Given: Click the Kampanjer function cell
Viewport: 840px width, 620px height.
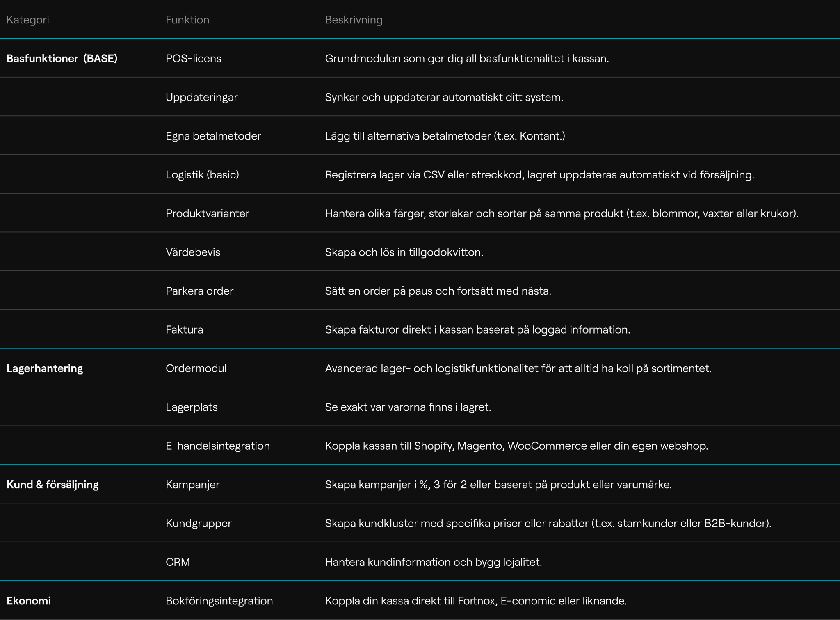Looking at the screenshot, I should [x=192, y=484].
